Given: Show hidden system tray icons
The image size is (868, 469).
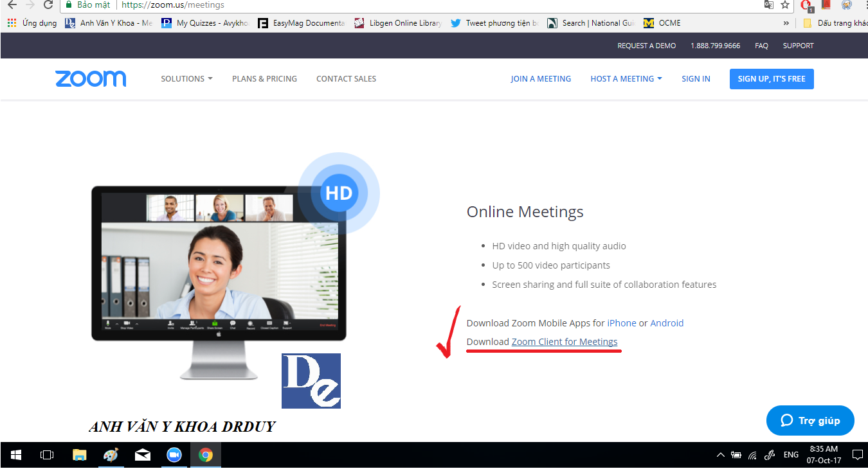Looking at the screenshot, I should [721, 455].
